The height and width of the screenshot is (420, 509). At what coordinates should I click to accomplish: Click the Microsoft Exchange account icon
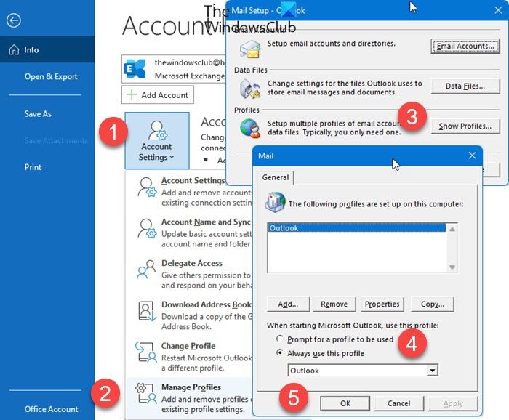(135, 69)
